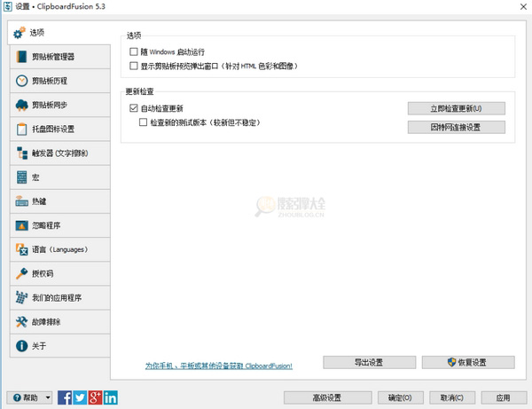Enable 随 Windows 启动运行 checkbox
The width and height of the screenshot is (532, 409).
134,51
